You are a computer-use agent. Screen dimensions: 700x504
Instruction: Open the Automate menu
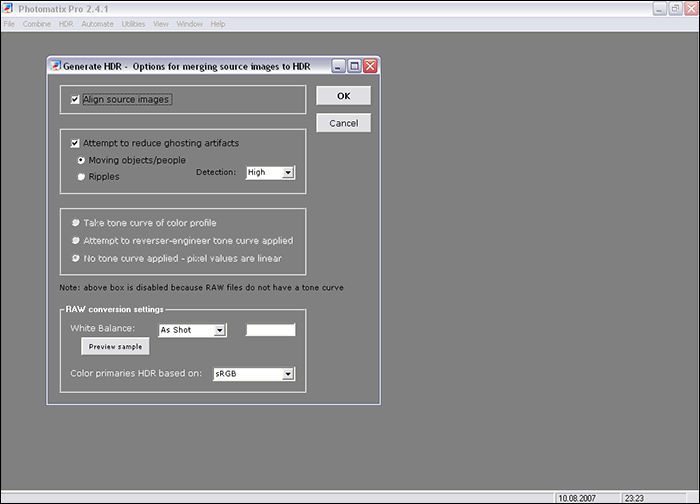97,24
